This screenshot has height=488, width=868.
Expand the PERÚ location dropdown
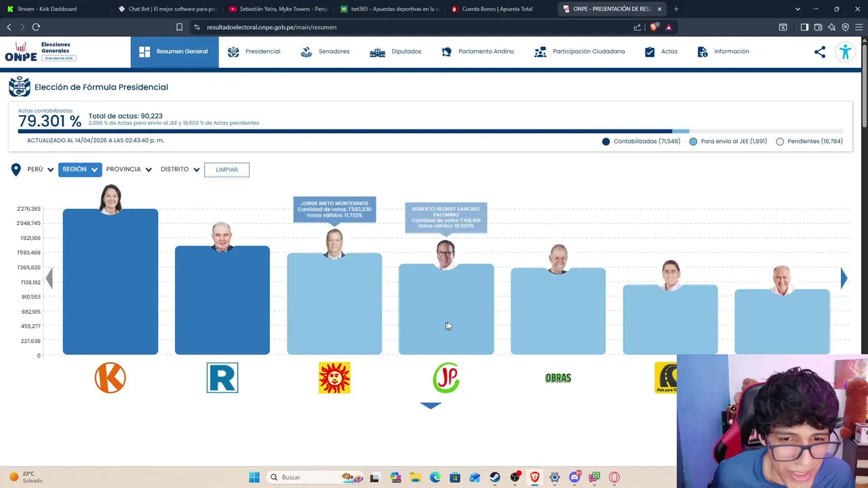[x=40, y=169]
